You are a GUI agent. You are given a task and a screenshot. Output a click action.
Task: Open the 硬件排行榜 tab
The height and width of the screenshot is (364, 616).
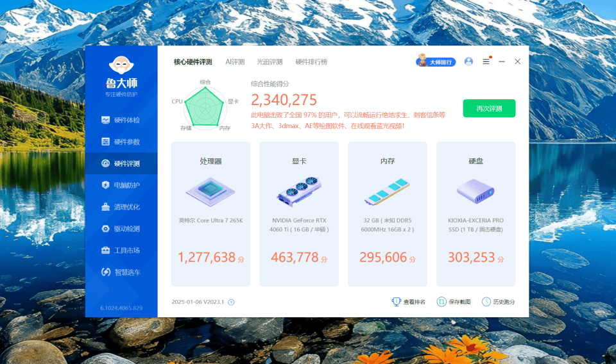(x=311, y=62)
